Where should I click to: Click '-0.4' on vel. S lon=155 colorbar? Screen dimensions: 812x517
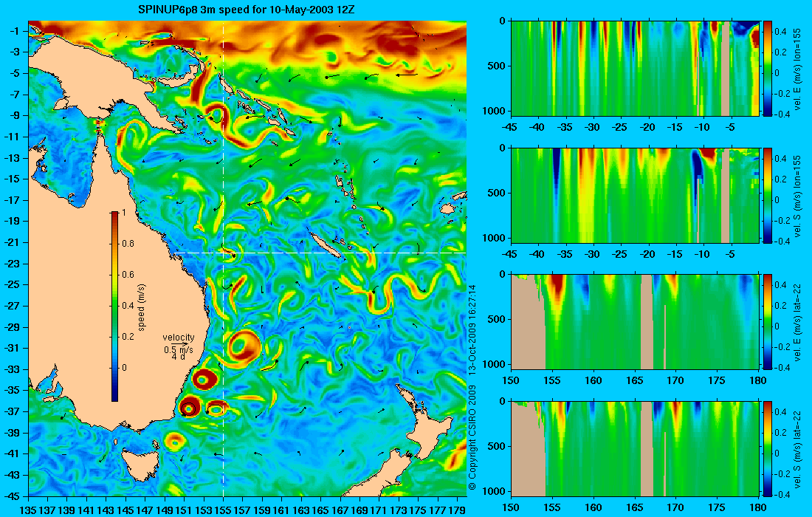click(782, 242)
